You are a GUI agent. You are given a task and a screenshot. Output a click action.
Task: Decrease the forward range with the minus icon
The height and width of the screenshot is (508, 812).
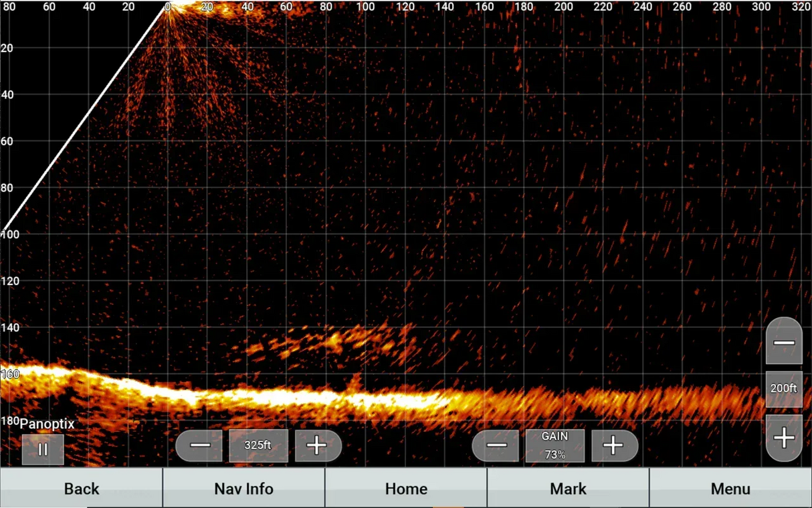coord(199,445)
